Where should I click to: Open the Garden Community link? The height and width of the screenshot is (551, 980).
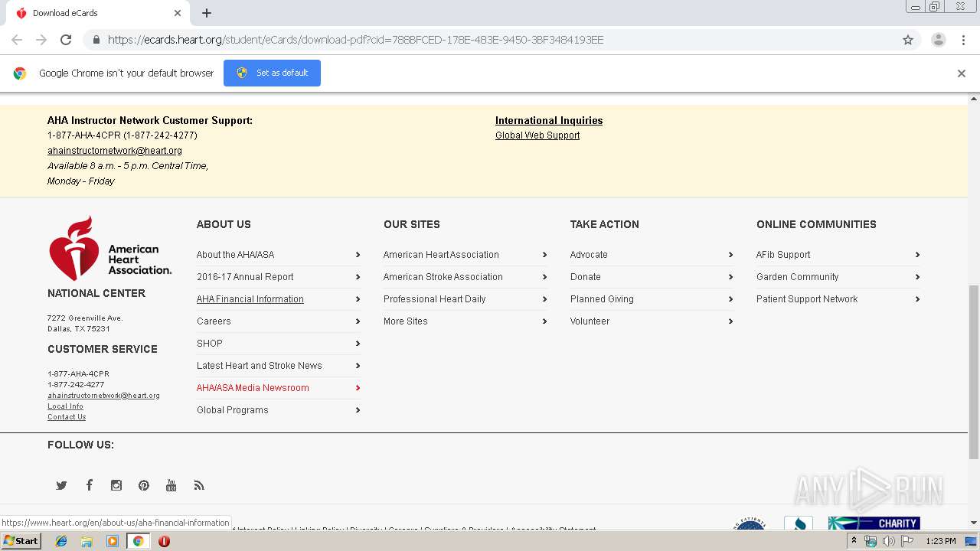tap(798, 277)
